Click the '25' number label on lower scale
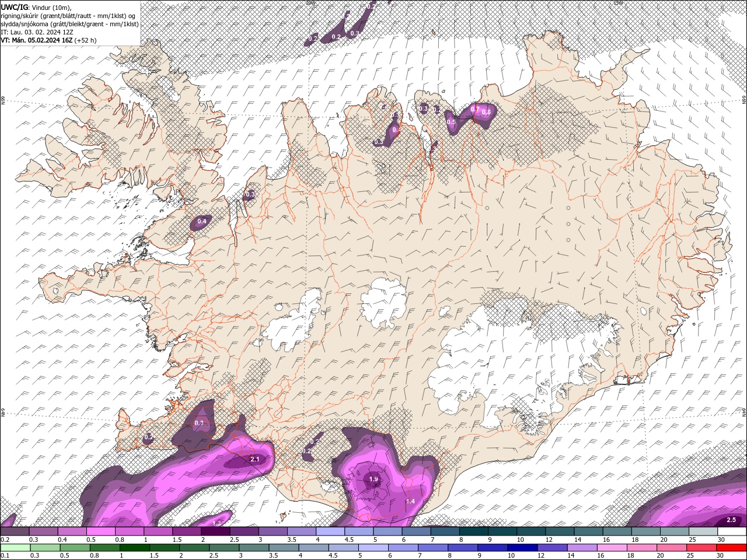The height and width of the screenshot is (560, 747). click(690, 556)
